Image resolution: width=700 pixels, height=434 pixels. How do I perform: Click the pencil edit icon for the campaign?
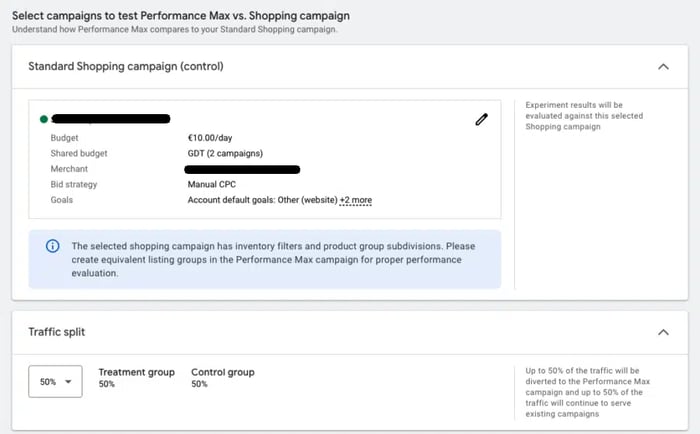click(481, 120)
